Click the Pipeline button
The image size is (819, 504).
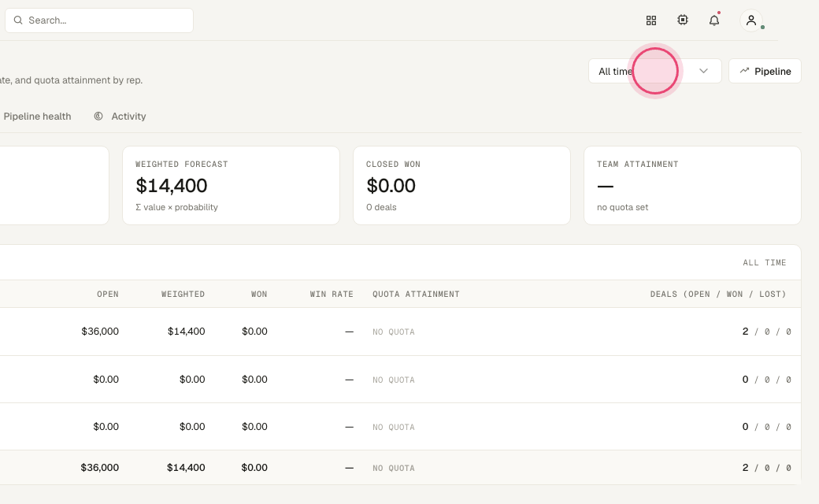click(x=765, y=71)
